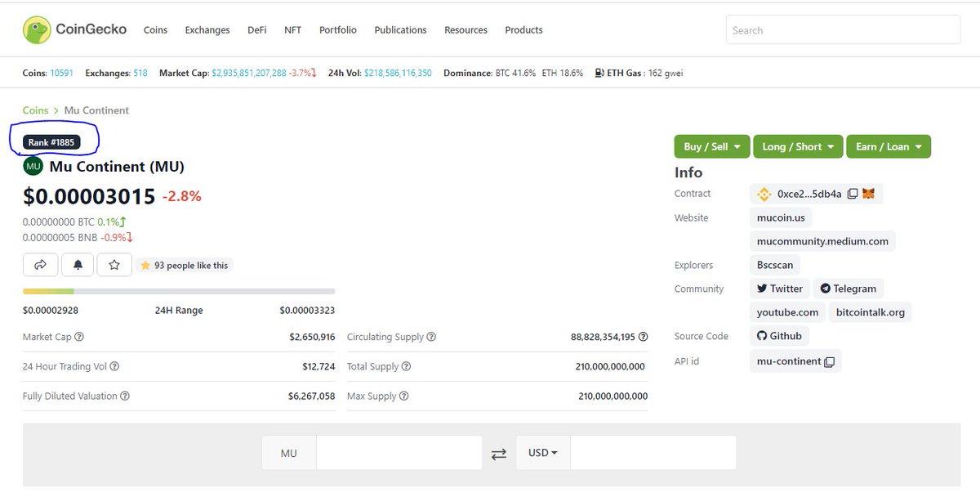Open the Buy / Sell dropdown

tap(712, 146)
